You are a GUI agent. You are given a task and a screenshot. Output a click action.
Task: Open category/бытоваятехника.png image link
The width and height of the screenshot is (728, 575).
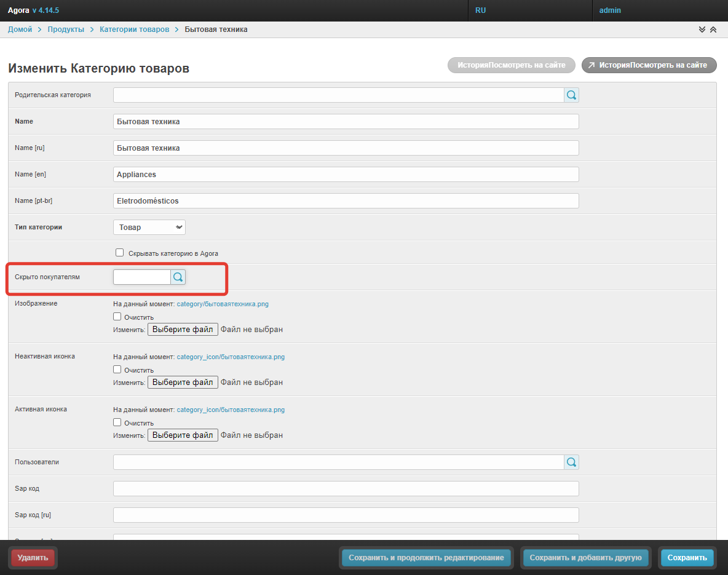[x=223, y=304]
